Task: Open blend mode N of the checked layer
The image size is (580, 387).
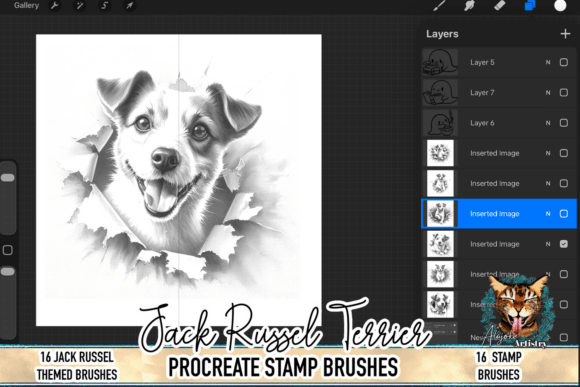Action: [x=548, y=244]
